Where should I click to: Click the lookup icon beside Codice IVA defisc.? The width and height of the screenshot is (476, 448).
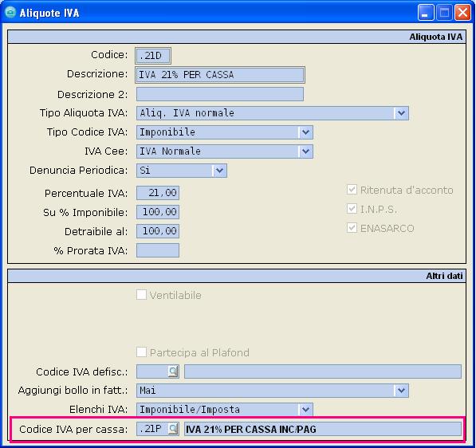[173, 371]
